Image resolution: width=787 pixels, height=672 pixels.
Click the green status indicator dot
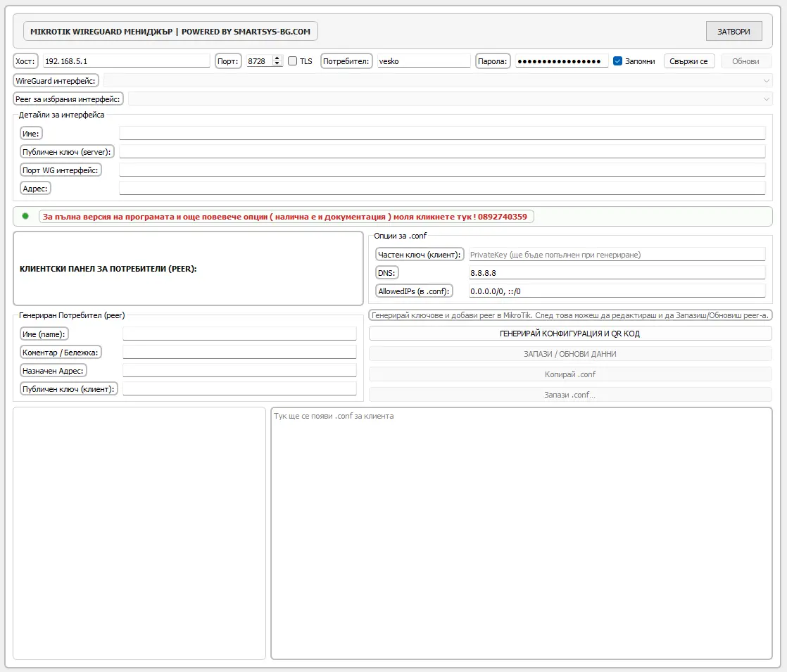(x=25, y=216)
